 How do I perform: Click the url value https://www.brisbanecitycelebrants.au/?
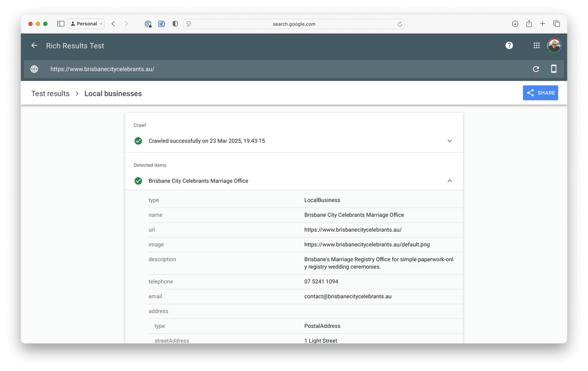coord(353,230)
